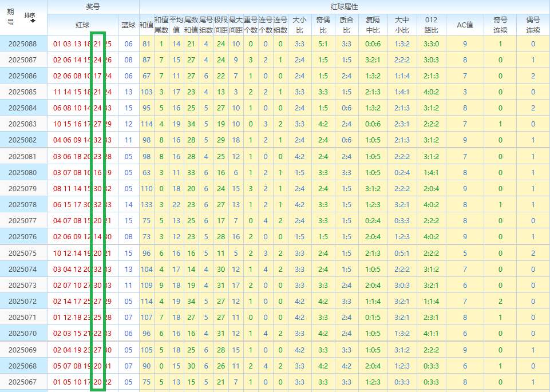The height and width of the screenshot is (392, 550).
Task: Select period number 2025080
Action: point(22,172)
